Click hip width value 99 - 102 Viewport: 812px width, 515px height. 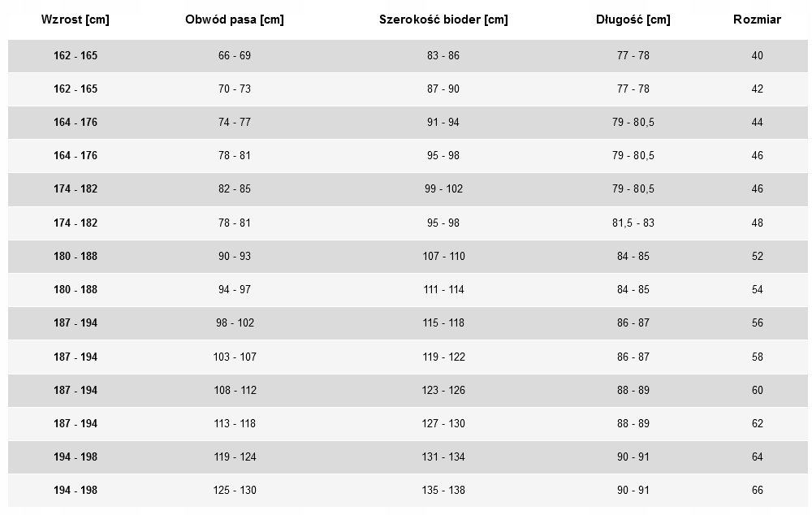tap(443, 188)
